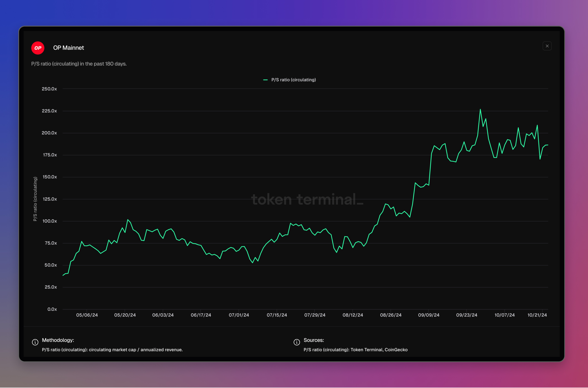Click the 10/07/24 date label
The image size is (588, 388).
(505, 315)
